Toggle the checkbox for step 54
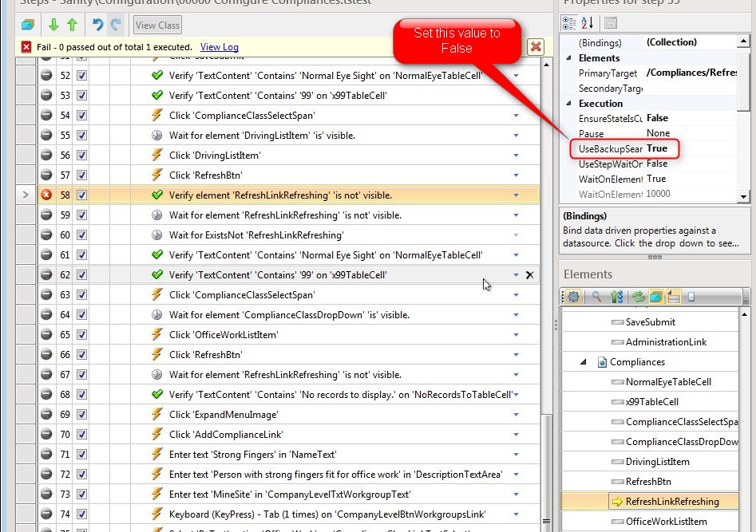 tap(82, 115)
